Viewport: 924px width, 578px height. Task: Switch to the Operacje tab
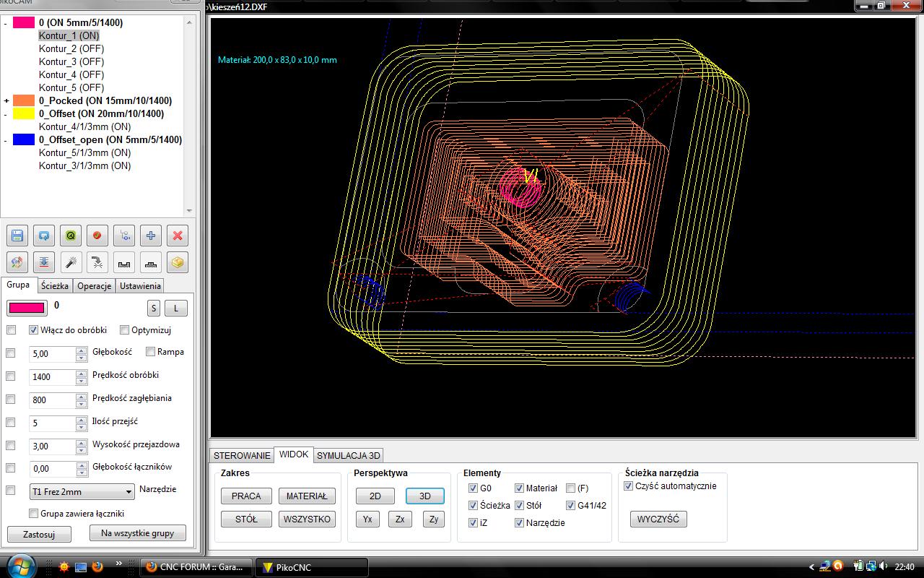(95, 286)
